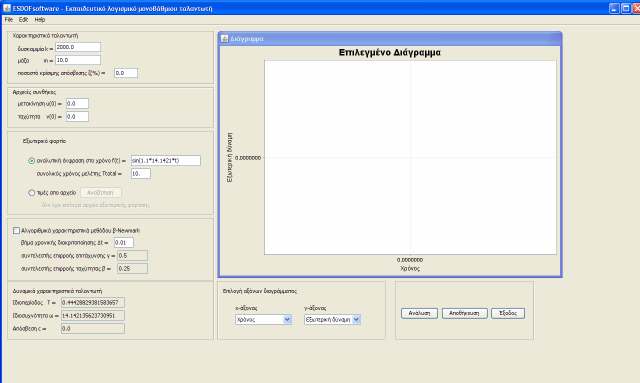Click the Ανάλυση (Analysis) button
Screen dimensions: 640x383
coord(419,313)
